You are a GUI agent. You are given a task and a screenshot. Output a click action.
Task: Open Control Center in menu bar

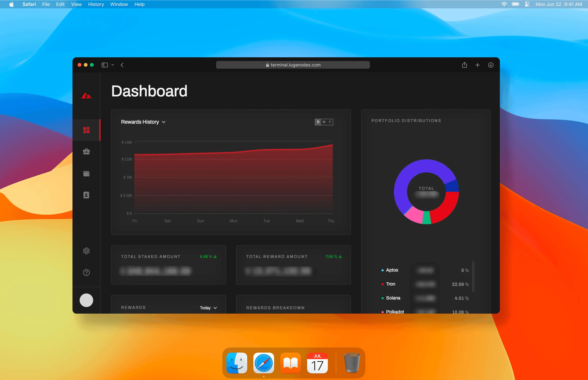click(x=527, y=4)
